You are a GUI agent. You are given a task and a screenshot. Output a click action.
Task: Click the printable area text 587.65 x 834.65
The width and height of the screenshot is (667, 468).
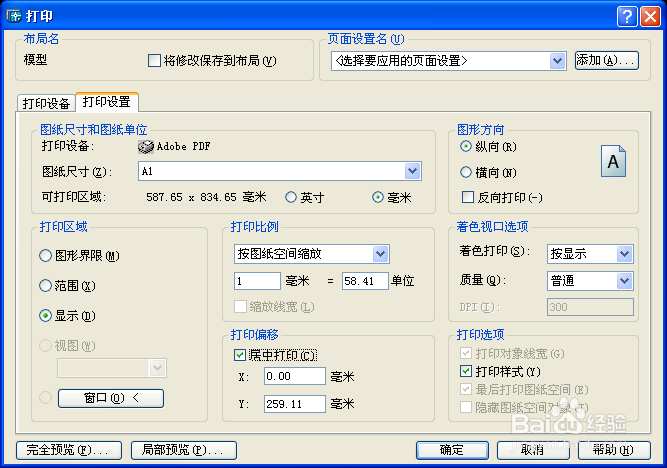[191, 197]
